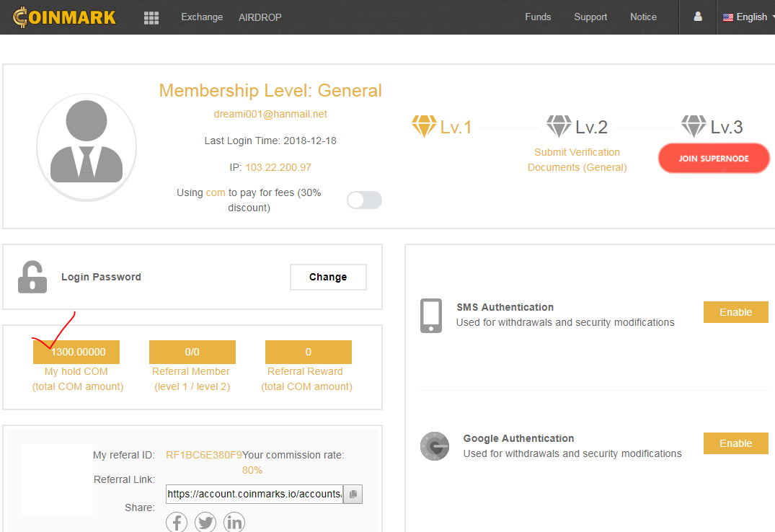Enable SMS Authentication
Viewport: 775px width, 532px height.
[735, 312]
